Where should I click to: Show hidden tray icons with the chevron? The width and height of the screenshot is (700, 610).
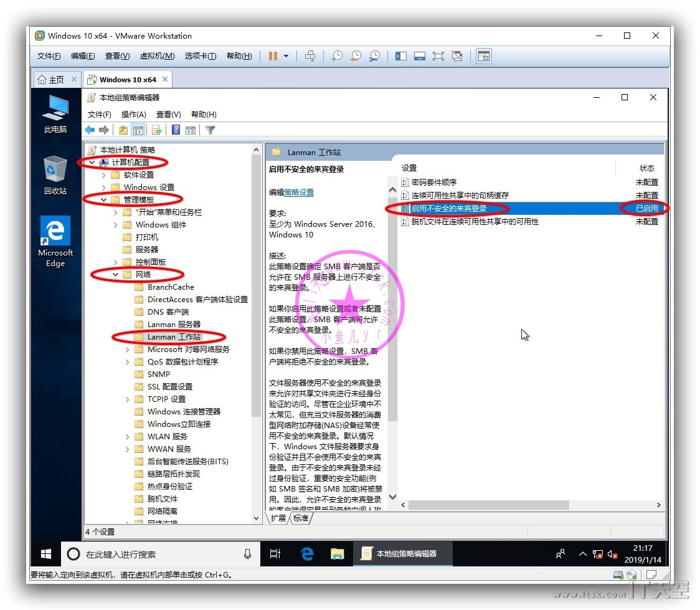click(582, 554)
